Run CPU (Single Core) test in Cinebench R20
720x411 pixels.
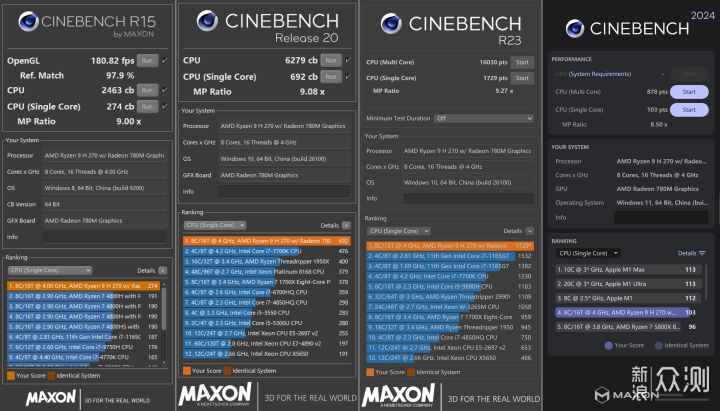point(331,77)
